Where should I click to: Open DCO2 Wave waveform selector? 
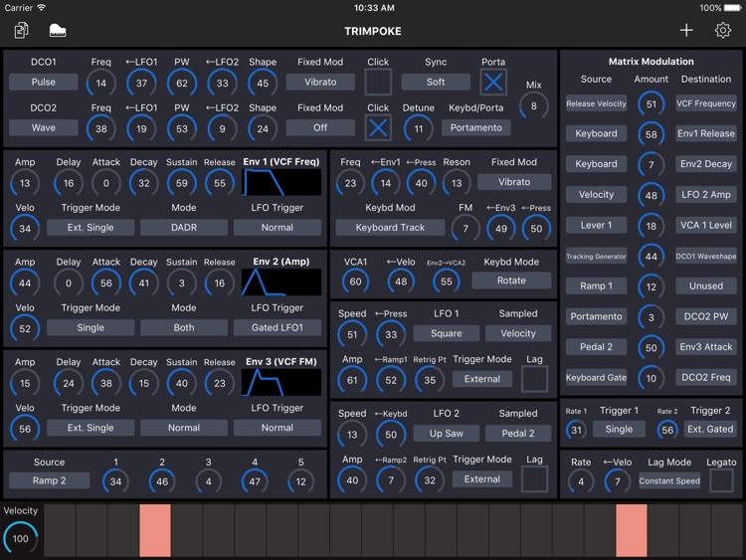point(44,127)
